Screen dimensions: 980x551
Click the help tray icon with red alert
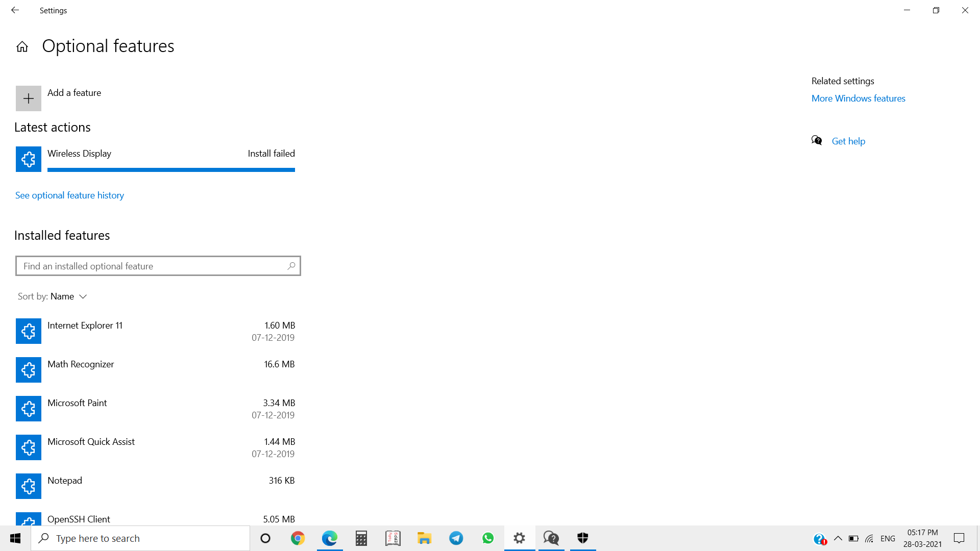pyautogui.click(x=820, y=539)
